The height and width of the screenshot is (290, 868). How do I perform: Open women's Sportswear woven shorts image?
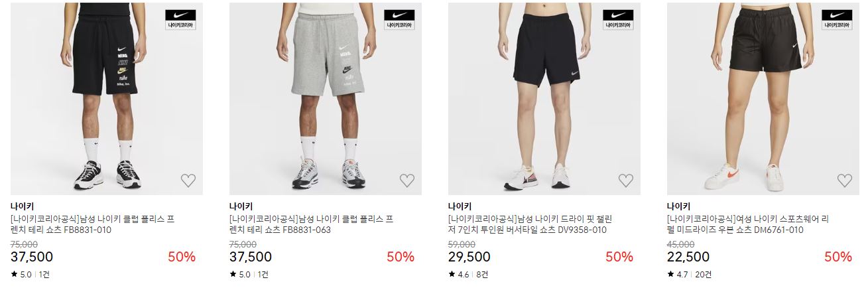[x=763, y=98]
